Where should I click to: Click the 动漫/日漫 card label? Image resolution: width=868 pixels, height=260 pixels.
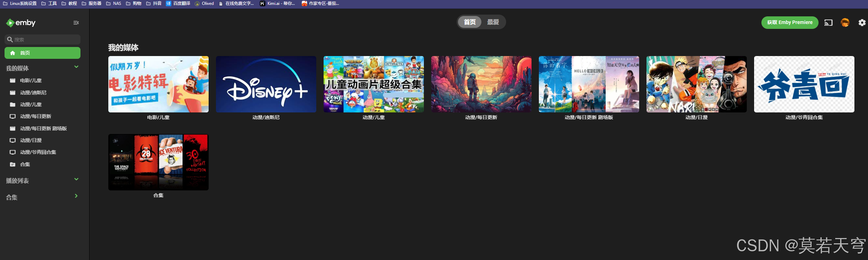coord(697,117)
